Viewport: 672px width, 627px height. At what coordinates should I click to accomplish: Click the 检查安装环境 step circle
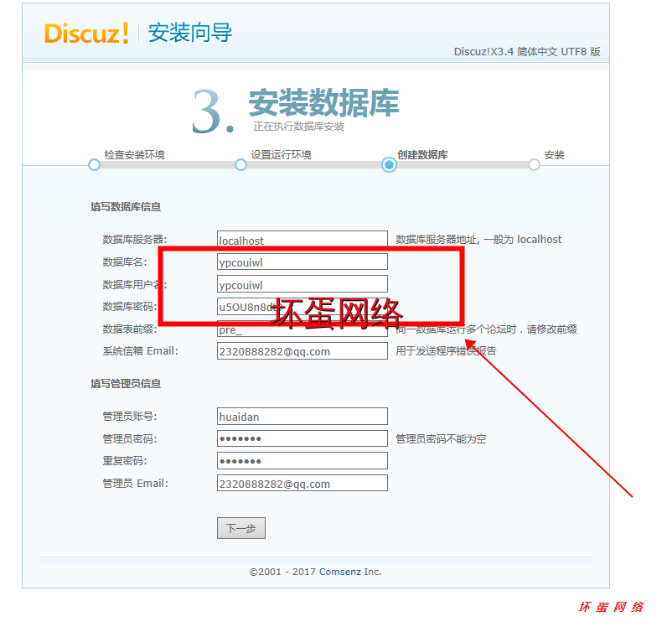(95, 164)
